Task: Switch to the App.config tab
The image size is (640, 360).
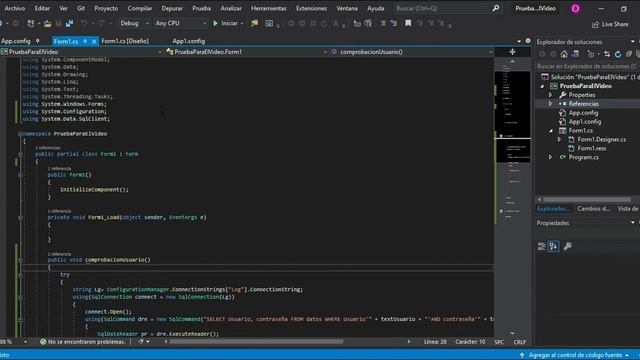Action: point(16,41)
